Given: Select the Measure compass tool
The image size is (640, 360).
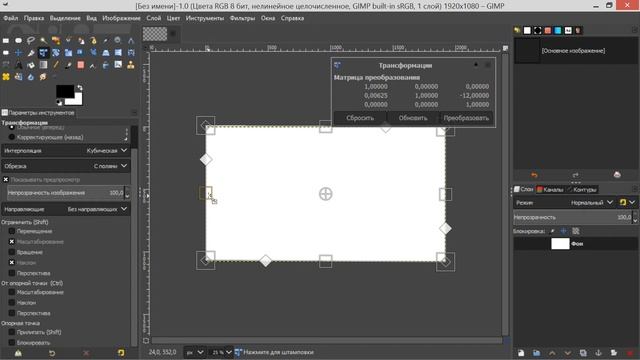Looking at the screenshot, I should tap(131, 40).
